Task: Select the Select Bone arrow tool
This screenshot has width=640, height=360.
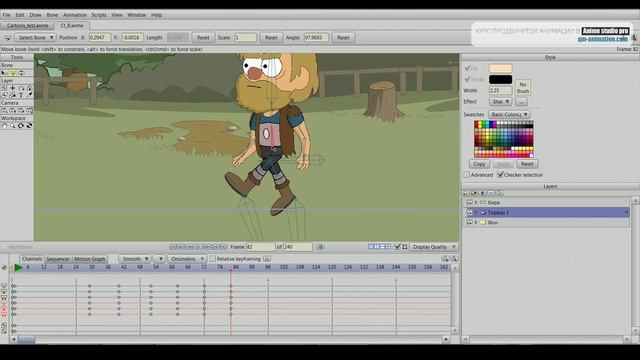Action: click(x=4, y=73)
